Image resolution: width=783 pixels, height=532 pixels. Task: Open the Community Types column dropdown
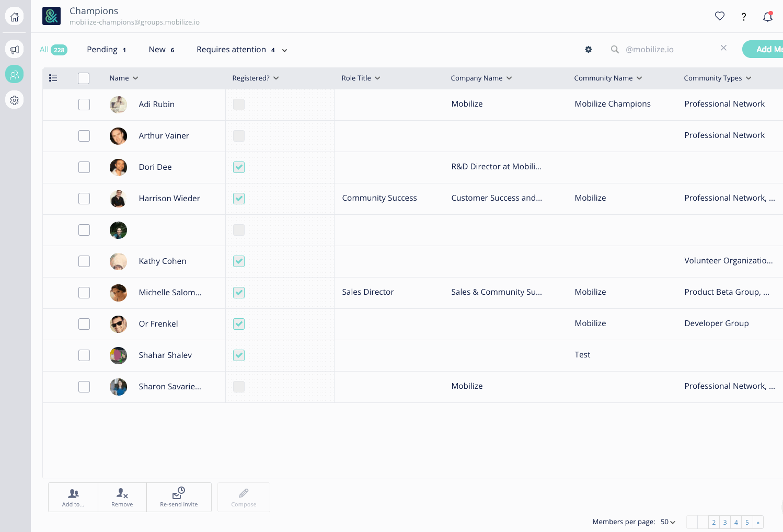tap(749, 78)
